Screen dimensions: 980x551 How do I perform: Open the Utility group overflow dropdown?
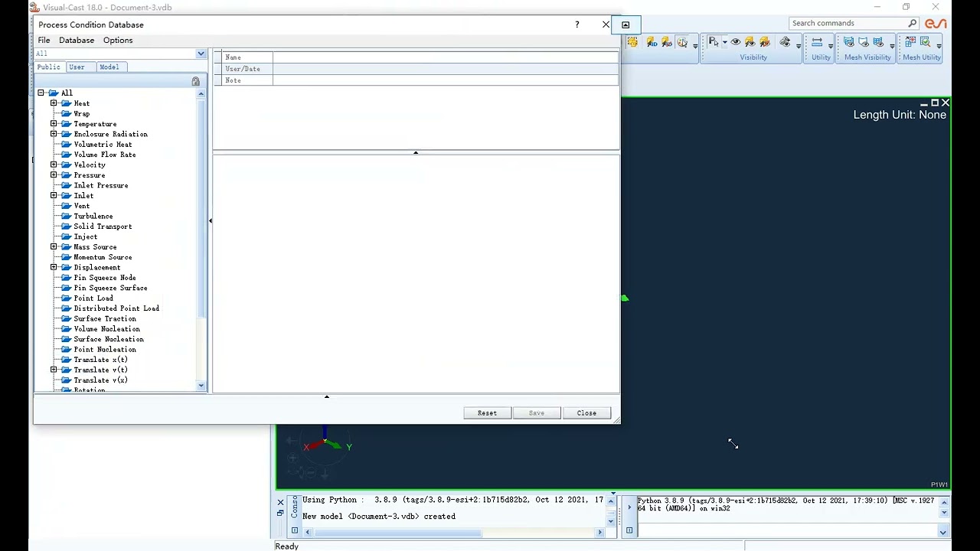(x=831, y=46)
